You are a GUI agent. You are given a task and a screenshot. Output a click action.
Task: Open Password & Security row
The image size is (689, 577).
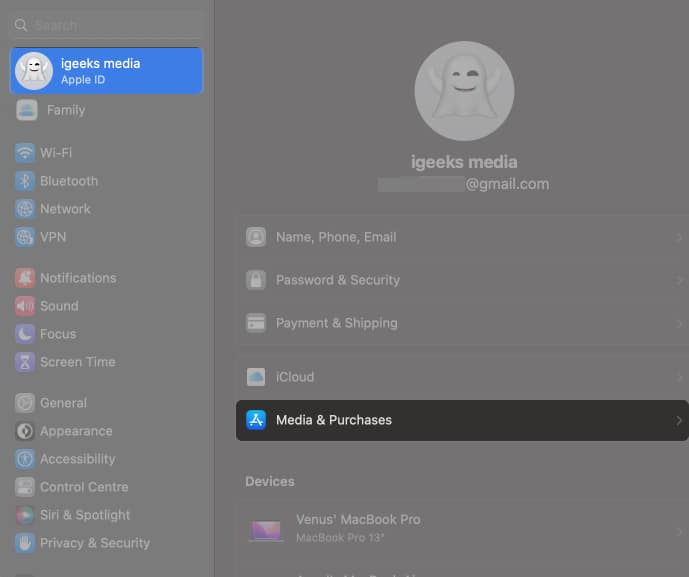(x=462, y=280)
